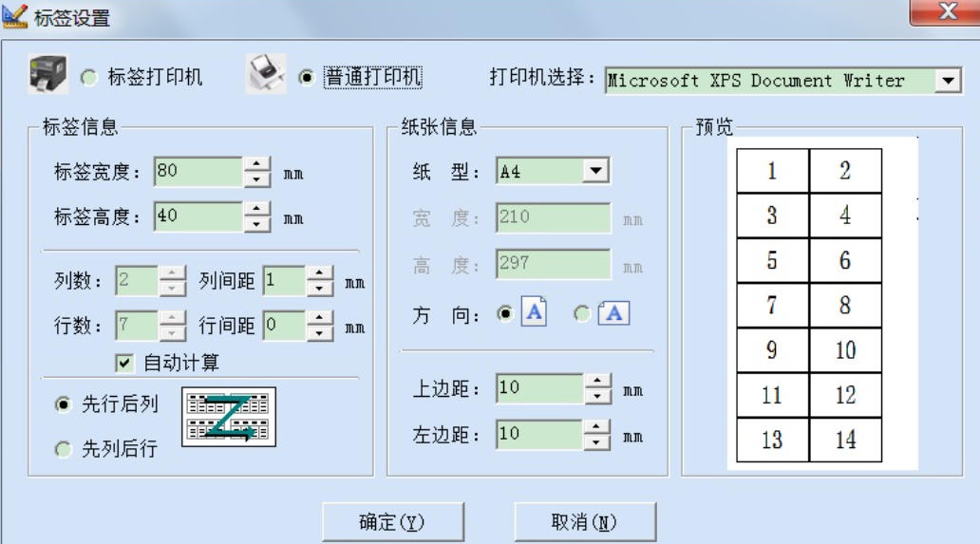This screenshot has height=544, width=980.
Task: Increase 标签宽度 with up arrow
Action: pyautogui.click(x=256, y=164)
